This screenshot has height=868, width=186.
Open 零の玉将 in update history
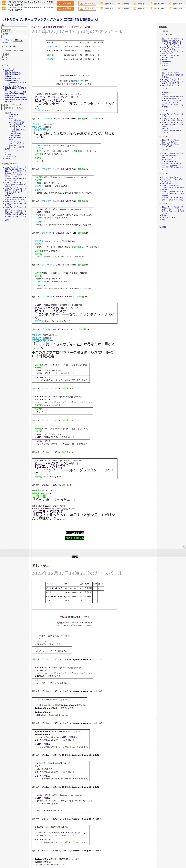(165, 66)
